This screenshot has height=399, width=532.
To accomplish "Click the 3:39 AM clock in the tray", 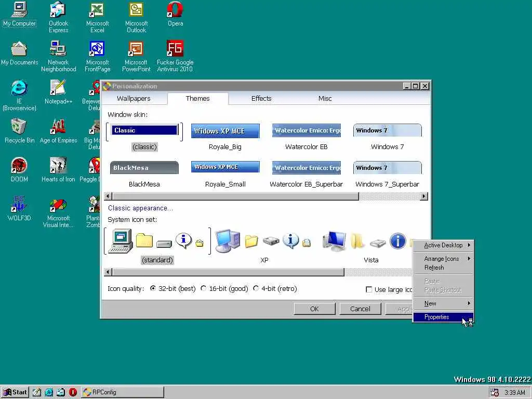I will (515, 393).
